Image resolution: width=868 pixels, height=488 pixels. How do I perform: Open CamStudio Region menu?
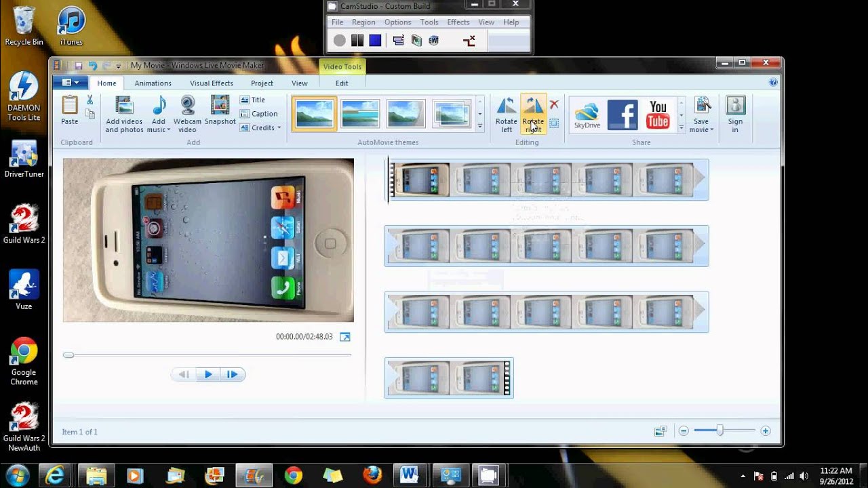click(363, 22)
